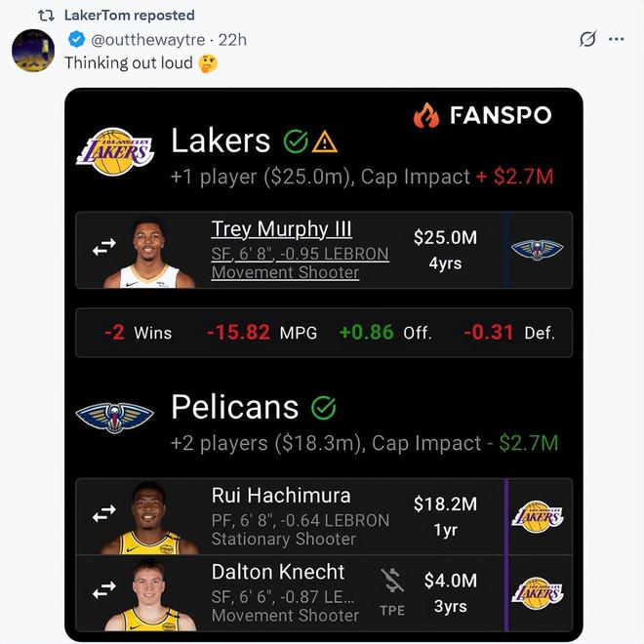
Task: Click the post timestamp 22h
Action: click(x=232, y=40)
